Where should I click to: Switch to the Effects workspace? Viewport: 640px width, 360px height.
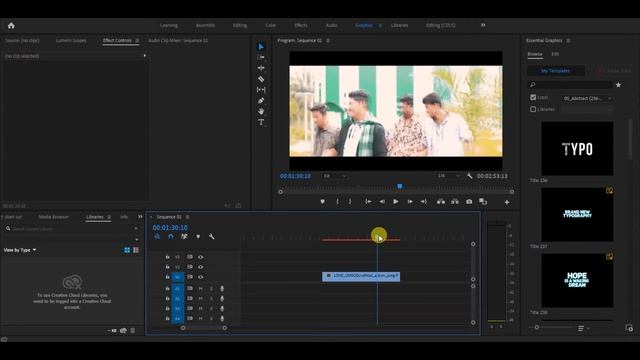click(x=301, y=25)
